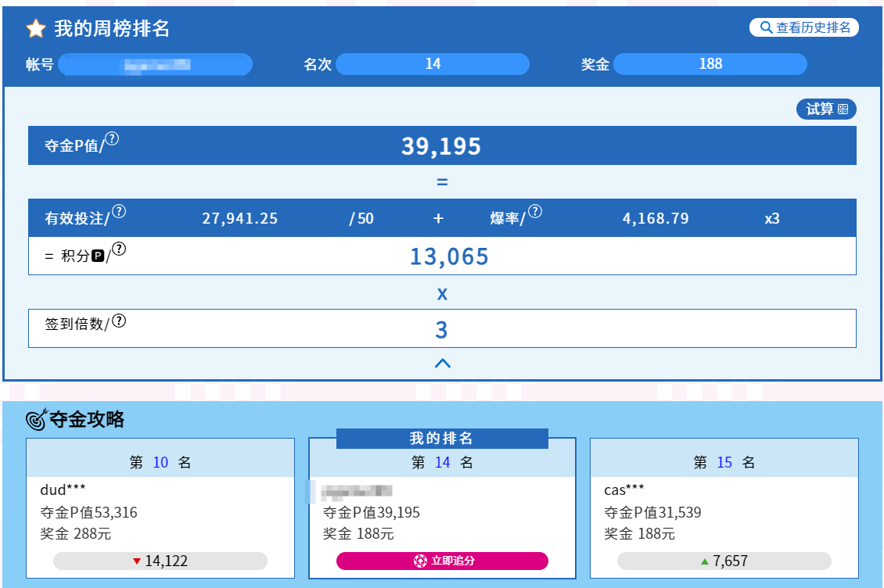
Task: Click the 14,122 point gap indicator
Action: coord(160,561)
